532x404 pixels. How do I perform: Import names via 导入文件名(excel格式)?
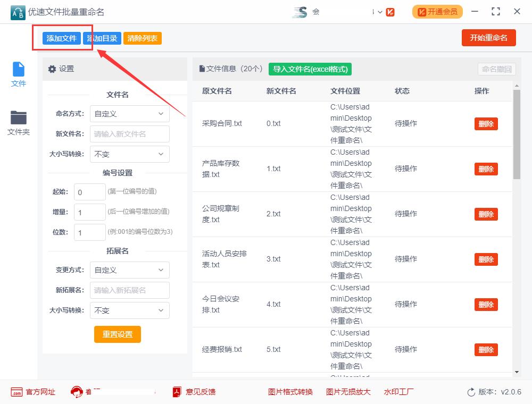310,69
